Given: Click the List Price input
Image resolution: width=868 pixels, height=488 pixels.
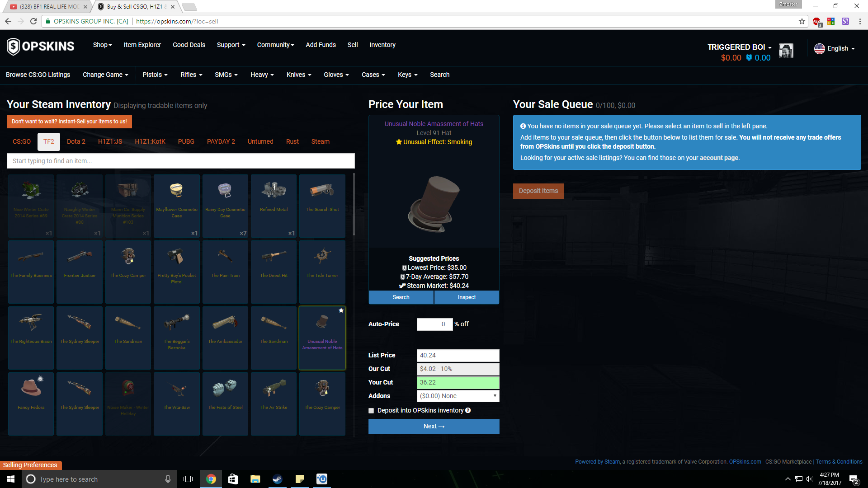Looking at the screenshot, I should click(458, 355).
